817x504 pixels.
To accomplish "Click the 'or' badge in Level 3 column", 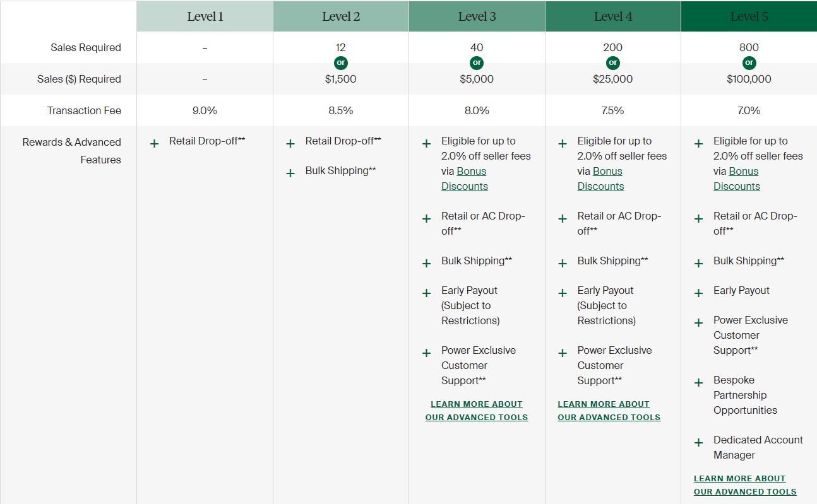I will pos(477,62).
